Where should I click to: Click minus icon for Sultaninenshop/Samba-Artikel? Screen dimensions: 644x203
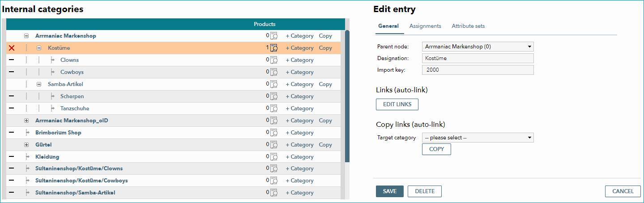(12, 193)
